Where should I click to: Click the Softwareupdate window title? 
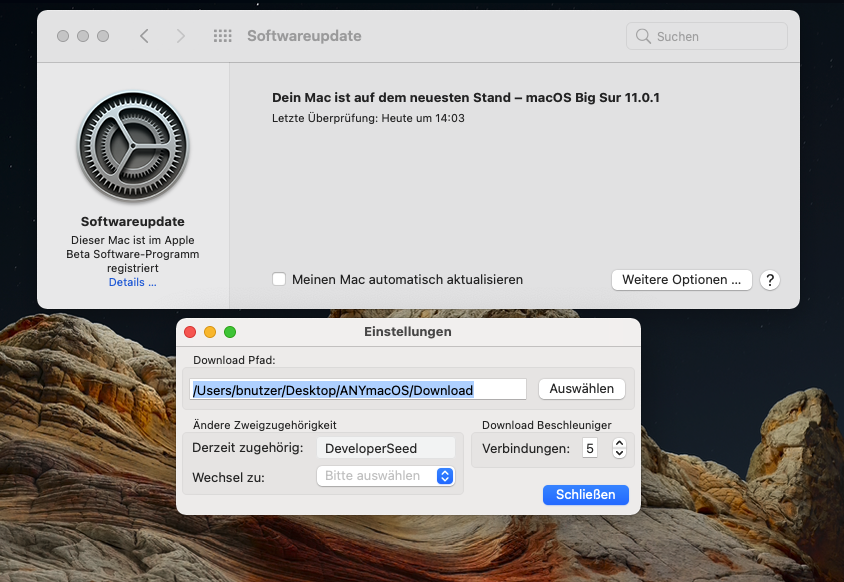[304, 36]
